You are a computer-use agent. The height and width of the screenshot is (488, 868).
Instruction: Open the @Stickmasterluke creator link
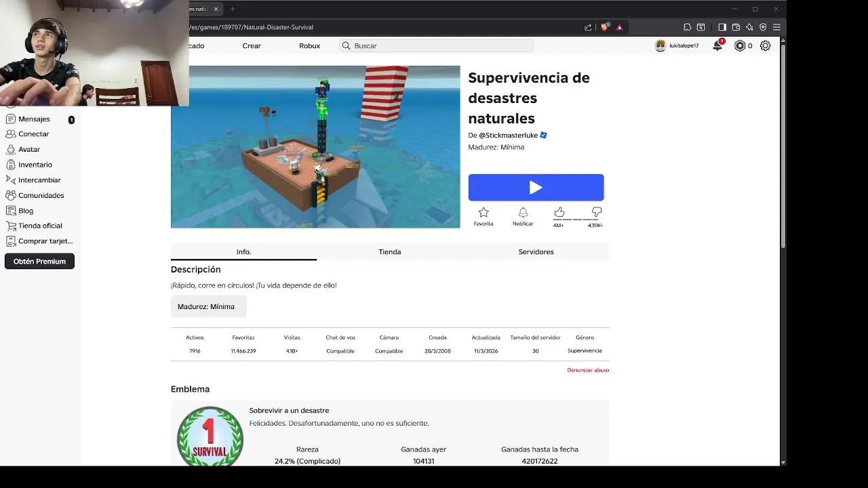[x=509, y=135]
